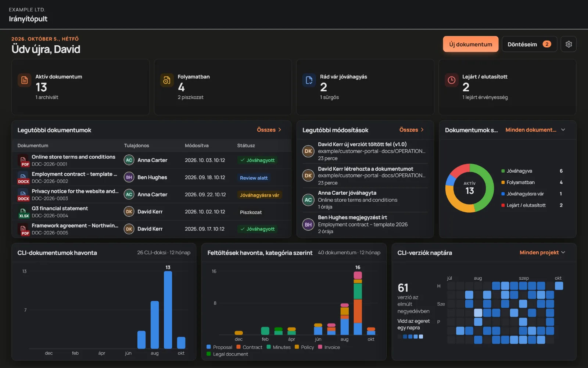Click the Új dokumentum button
This screenshot has width=588, height=368.
tap(470, 44)
